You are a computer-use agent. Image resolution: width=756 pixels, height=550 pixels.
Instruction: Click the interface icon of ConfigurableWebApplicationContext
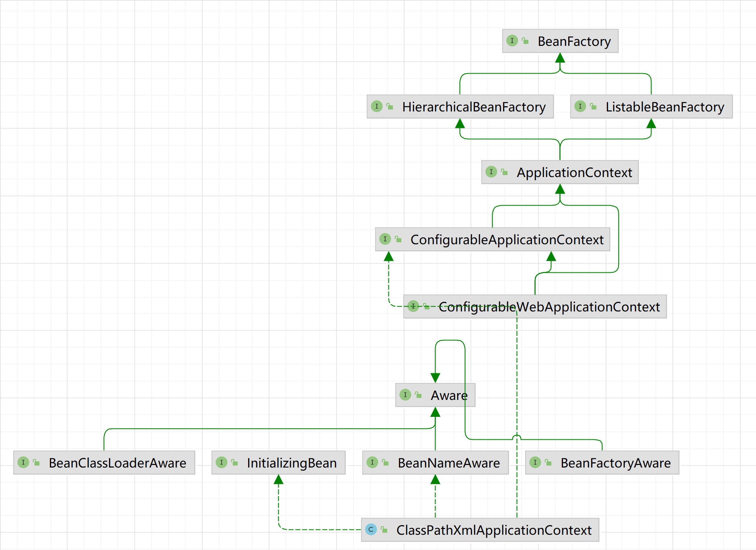(x=413, y=306)
